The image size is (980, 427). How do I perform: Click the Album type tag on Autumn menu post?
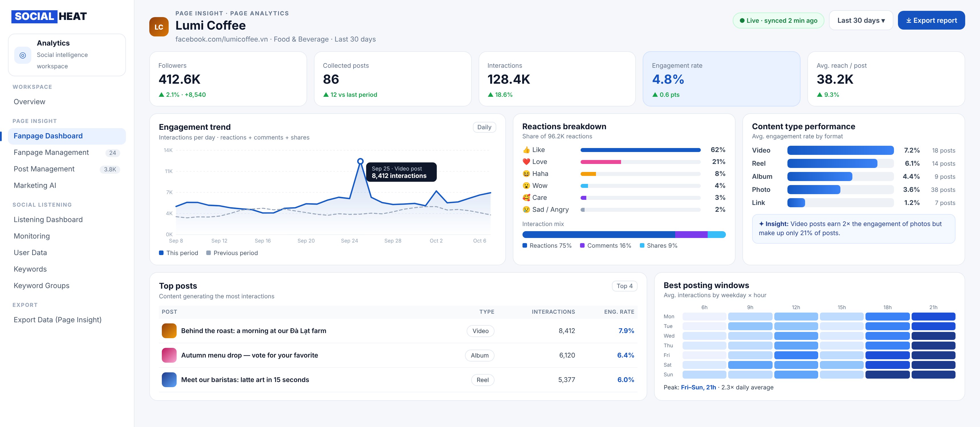(479, 356)
